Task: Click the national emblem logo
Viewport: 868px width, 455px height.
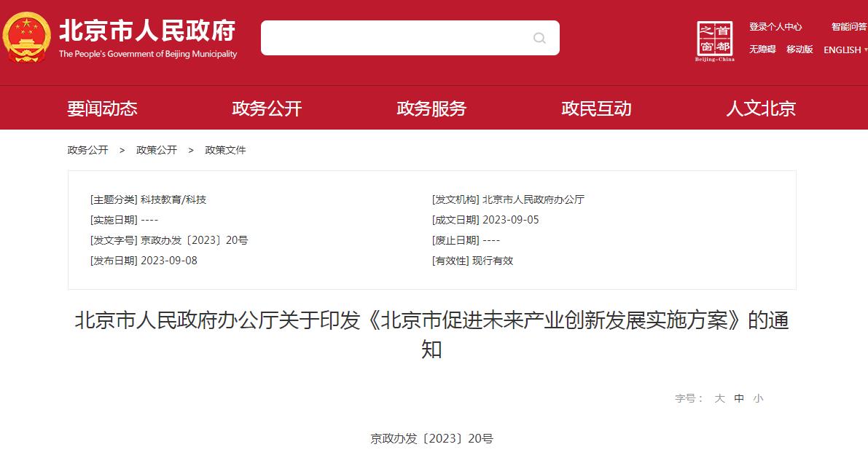Action: point(26,37)
